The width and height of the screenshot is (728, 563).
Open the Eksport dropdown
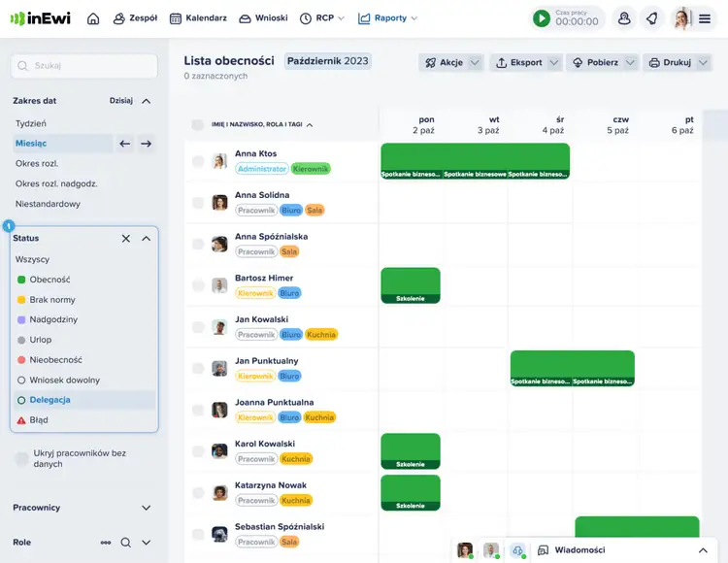[525, 62]
